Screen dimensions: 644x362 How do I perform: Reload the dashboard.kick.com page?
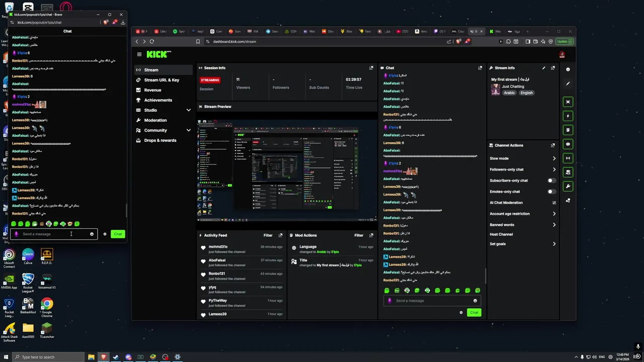152,41
